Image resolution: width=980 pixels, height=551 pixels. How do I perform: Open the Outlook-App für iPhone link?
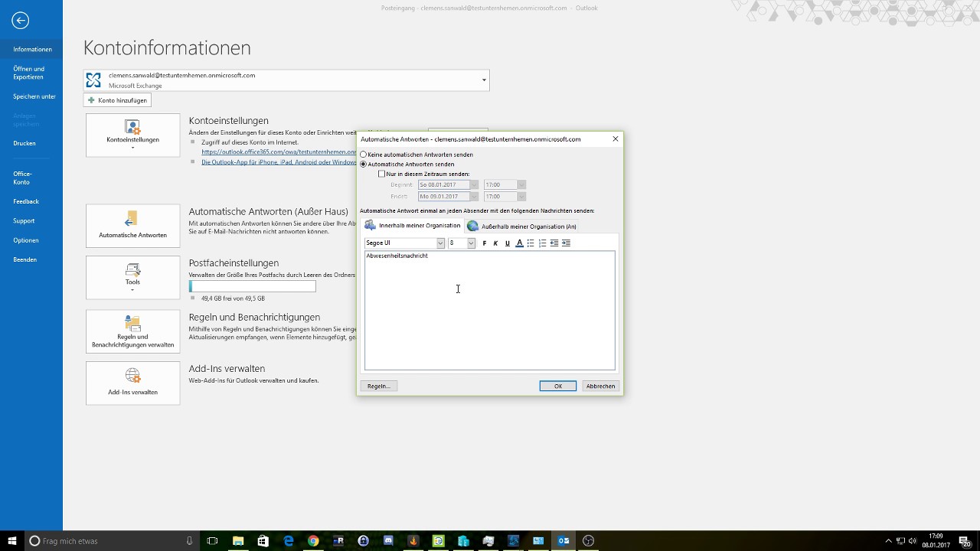[x=279, y=162]
